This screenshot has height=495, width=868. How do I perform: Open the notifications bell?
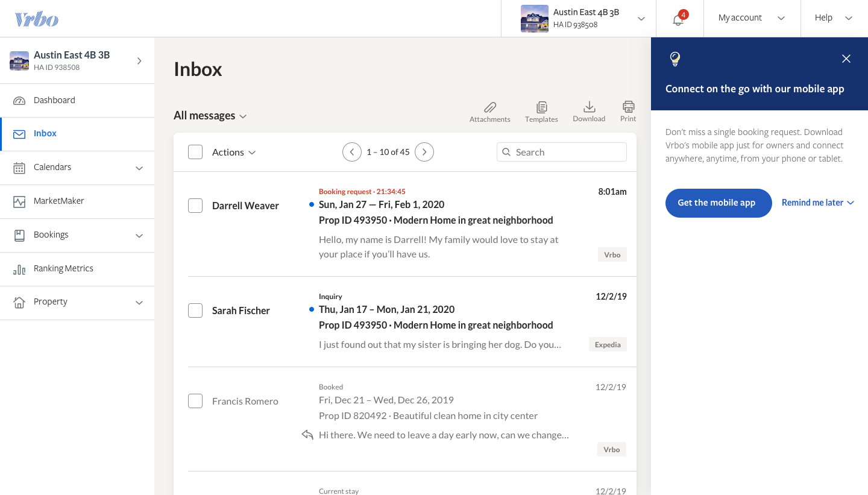[679, 19]
